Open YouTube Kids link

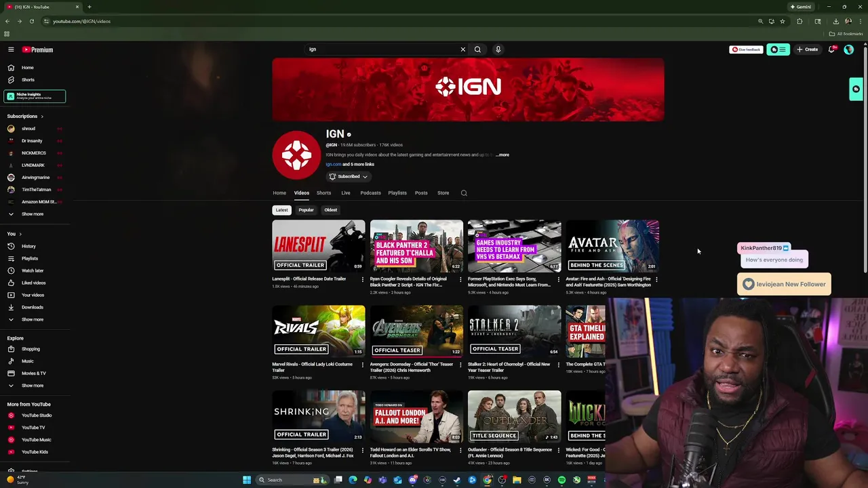pos(34,452)
